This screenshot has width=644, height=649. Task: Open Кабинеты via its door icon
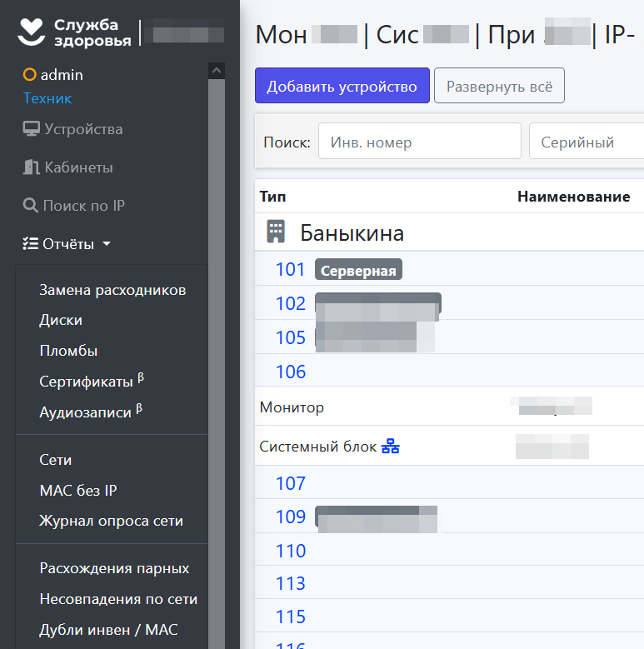31,167
